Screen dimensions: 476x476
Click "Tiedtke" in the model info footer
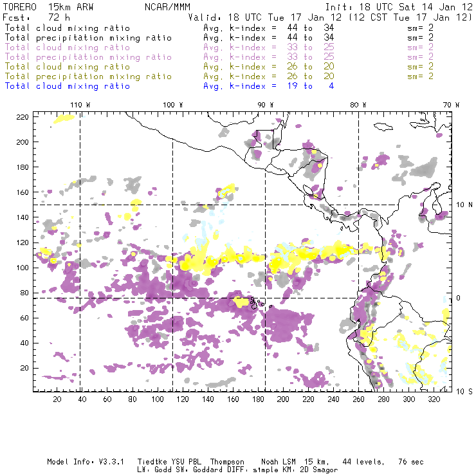[152, 462]
